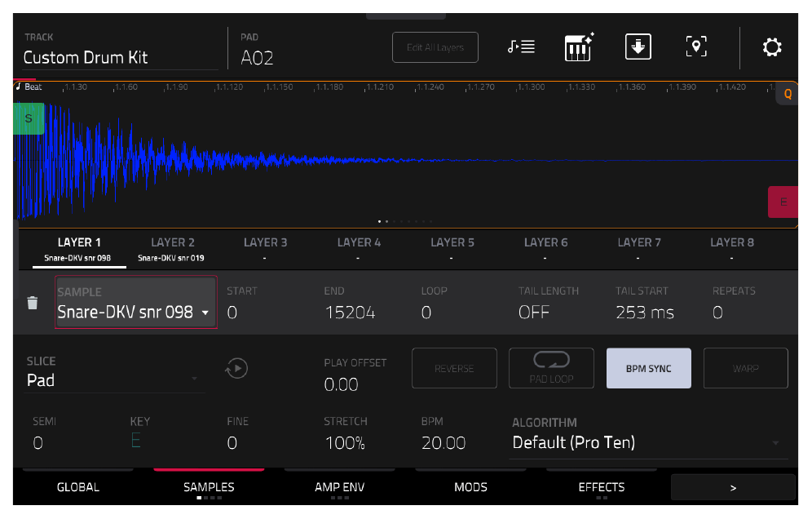Screen dimensions: 812x519
Task: Select the Play Offset value 0.00
Action: (342, 384)
